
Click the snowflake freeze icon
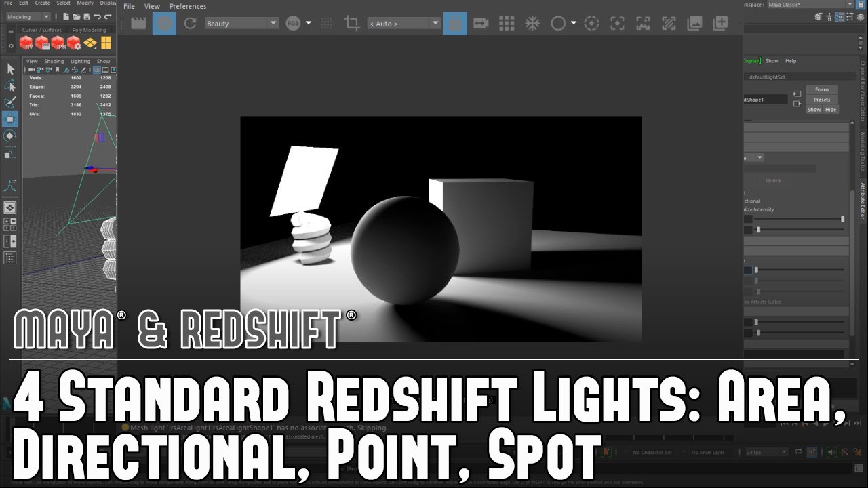tap(532, 23)
